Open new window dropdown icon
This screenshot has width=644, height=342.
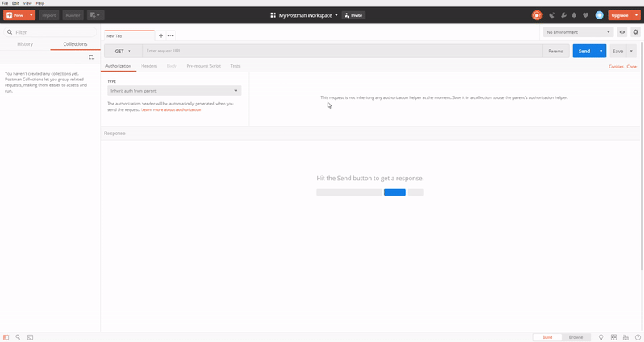95,15
